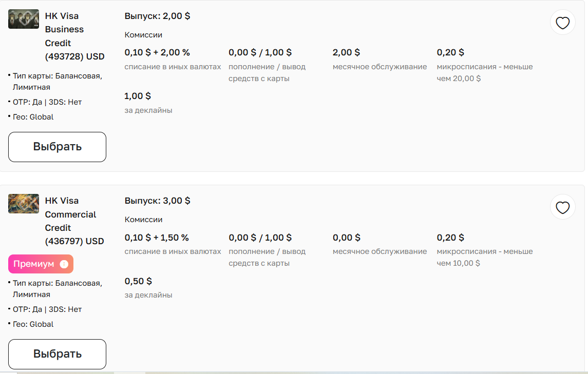Click '0,00 $' monthly service value

click(347, 238)
